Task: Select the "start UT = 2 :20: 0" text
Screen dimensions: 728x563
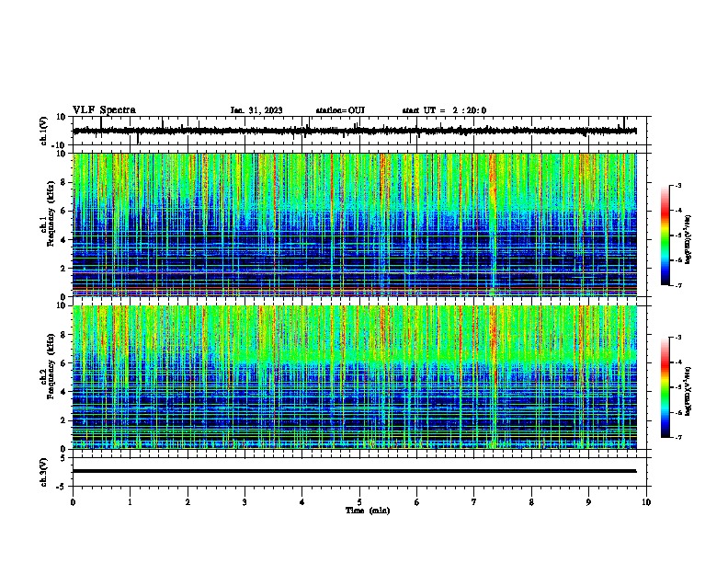Action: [x=444, y=110]
